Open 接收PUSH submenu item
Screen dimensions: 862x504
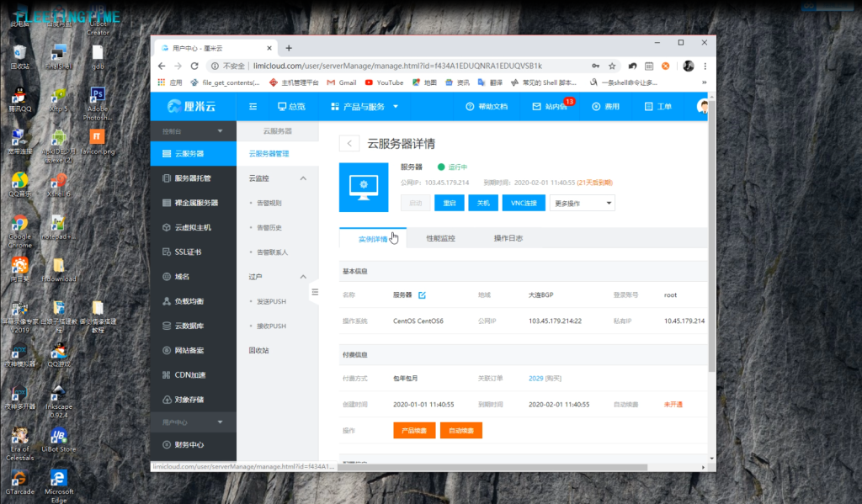[x=271, y=326]
